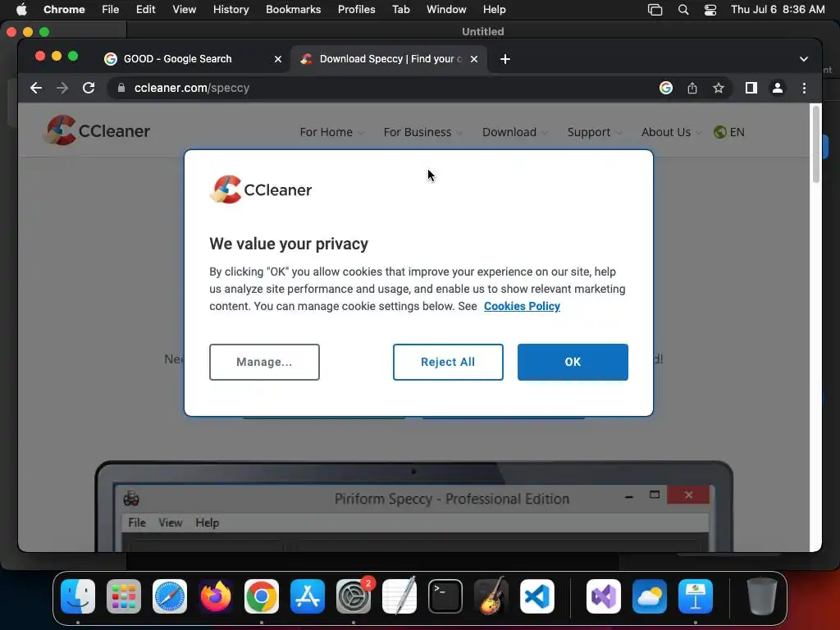Image resolution: width=840 pixels, height=630 pixels.
Task: Open the Bookmarks menu
Action: click(x=294, y=9)
